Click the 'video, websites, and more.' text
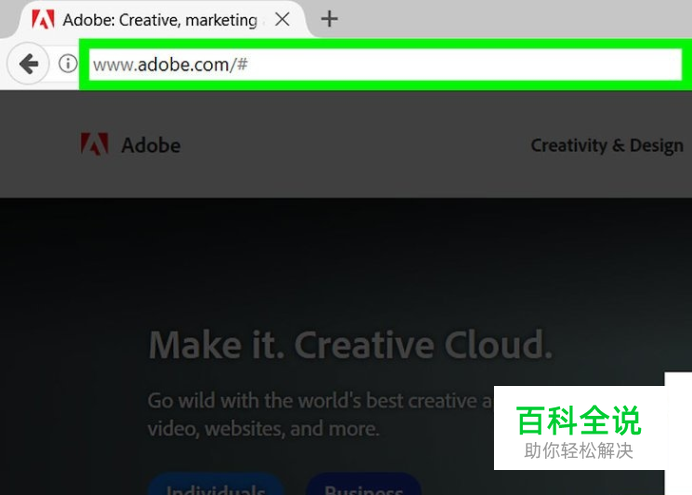The width and height of the screenshot is (692, 495). click(x=263, y=428)
